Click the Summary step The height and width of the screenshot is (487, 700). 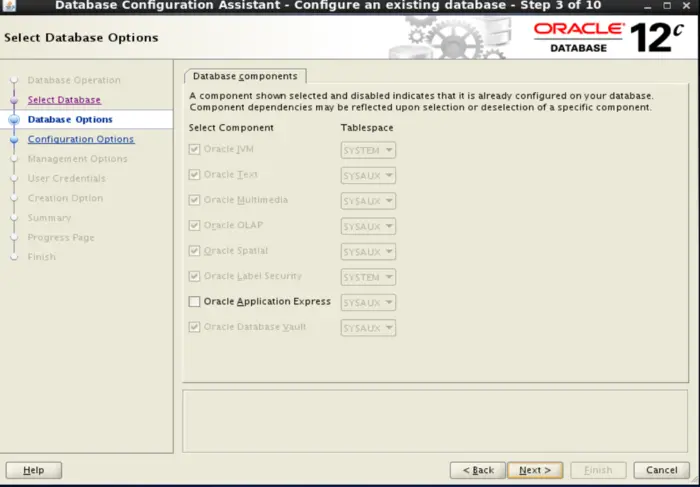pos(50,218)
